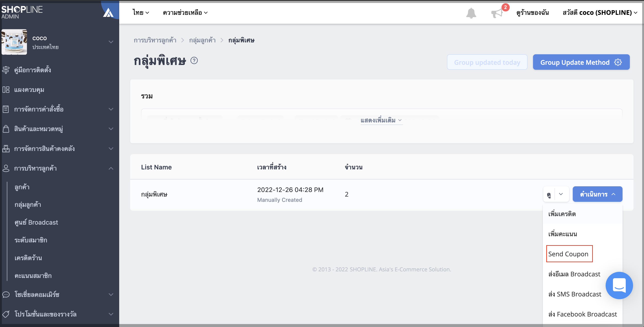The image size is (644, 327).
Task: Open เครดิตร้าน sidebar item
Action: (x=28, y=258)
